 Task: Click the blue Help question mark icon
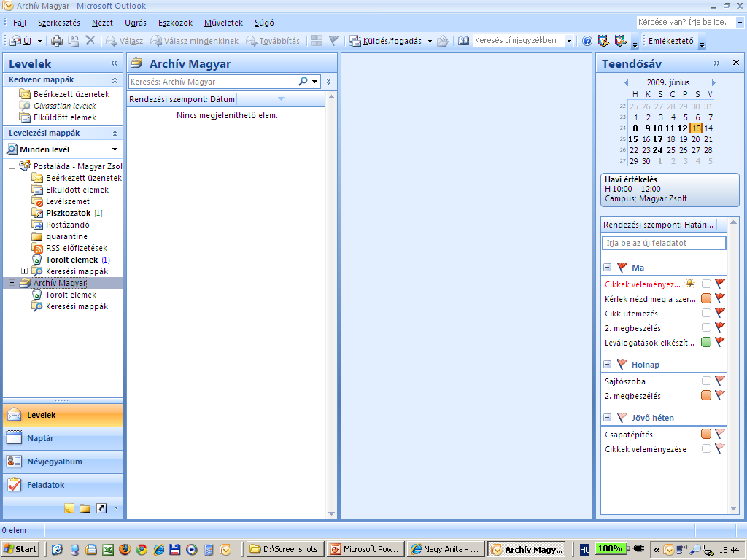point(587,41)
